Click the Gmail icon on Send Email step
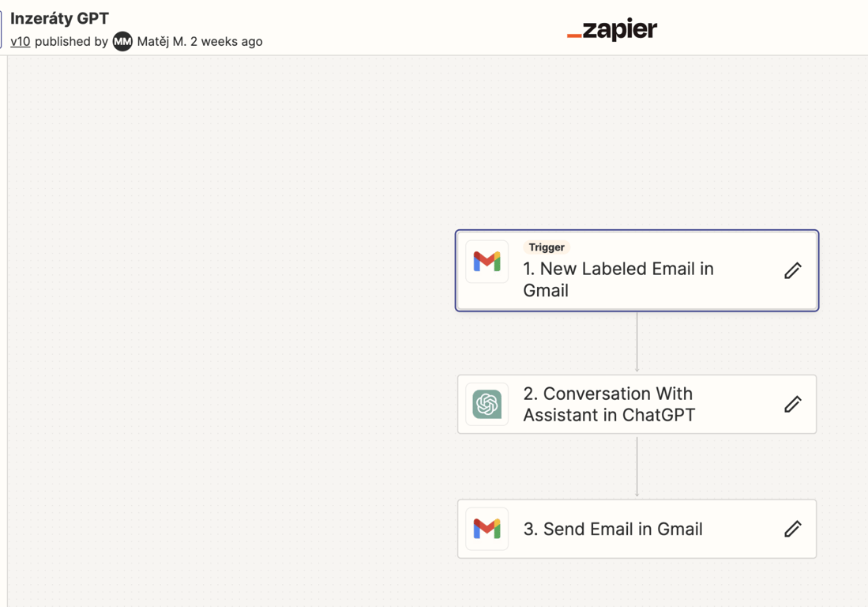 pyautogui.click(x=487, y=529)
